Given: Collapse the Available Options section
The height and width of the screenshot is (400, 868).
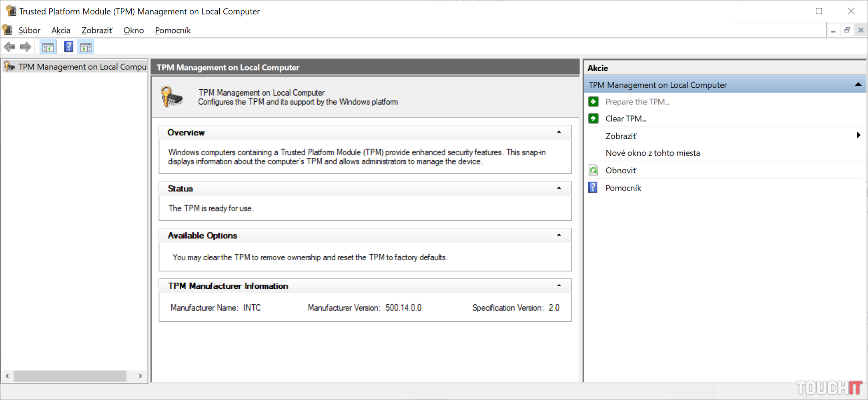Looking at the screenshot, I should [559, 235].
